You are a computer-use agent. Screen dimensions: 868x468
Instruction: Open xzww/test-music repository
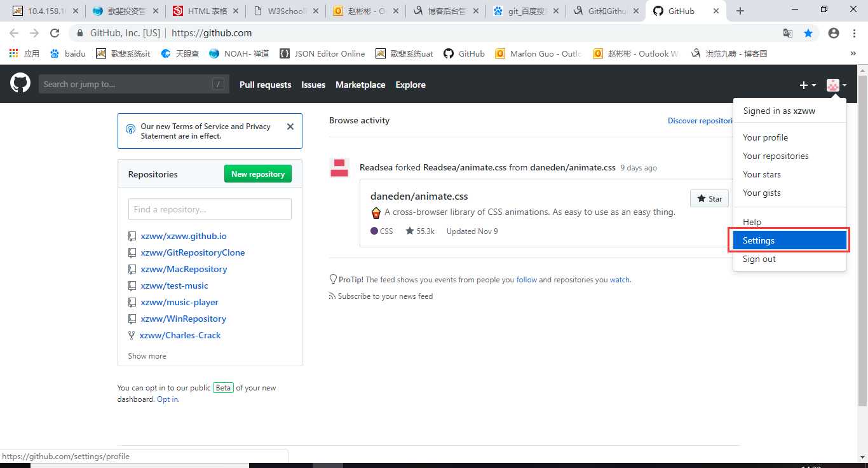click(174, 286)
